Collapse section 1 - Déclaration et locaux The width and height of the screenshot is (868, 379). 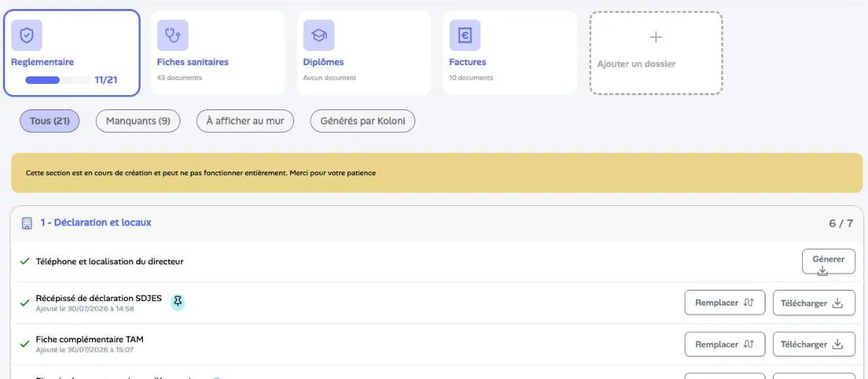pos(437,223)
